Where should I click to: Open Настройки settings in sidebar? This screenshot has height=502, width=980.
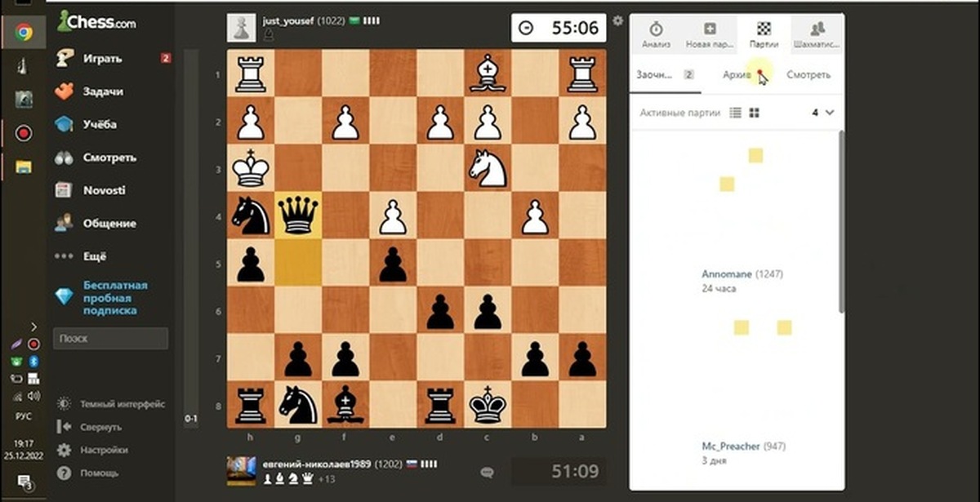[x=103, y=450]
